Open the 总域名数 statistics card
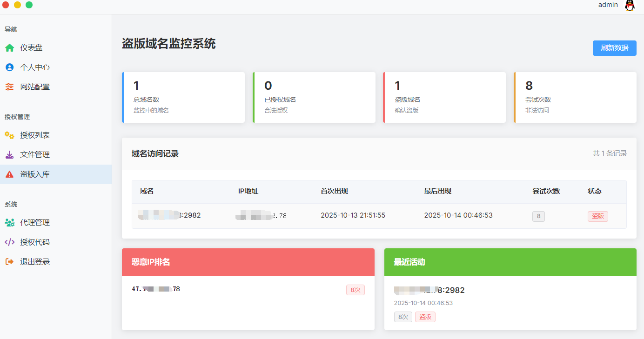The image size is (644, 339). (x=183, y=97)
